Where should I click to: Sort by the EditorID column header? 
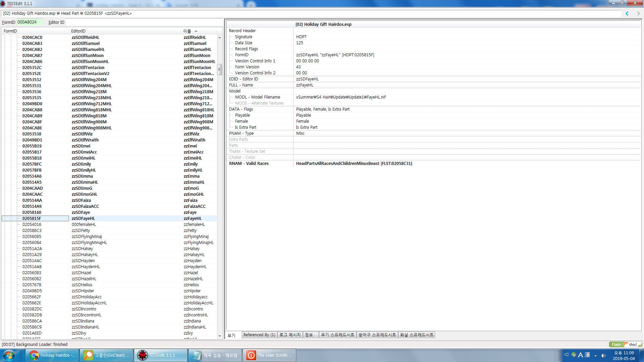[x=125, y=31]
